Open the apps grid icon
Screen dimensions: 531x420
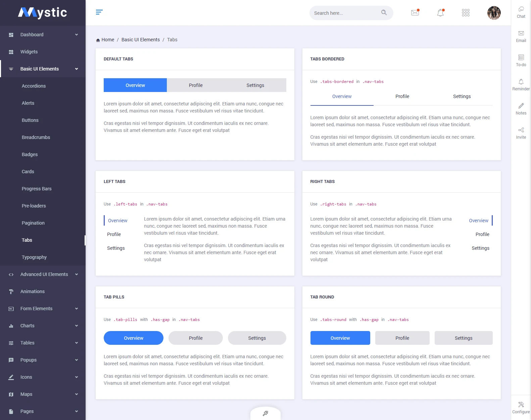click(x=466, y=13)
